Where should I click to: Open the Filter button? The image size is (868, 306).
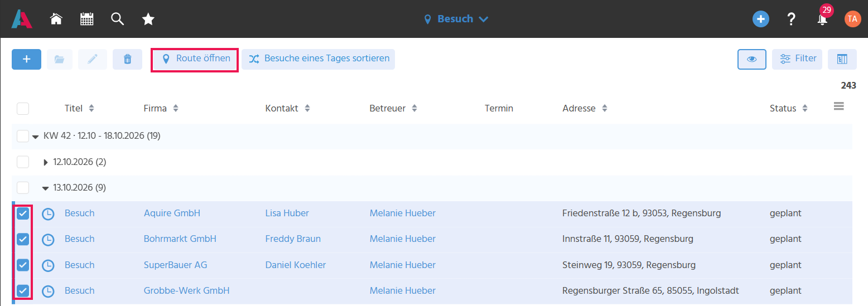pyautogui.click(x=797, y=59)
